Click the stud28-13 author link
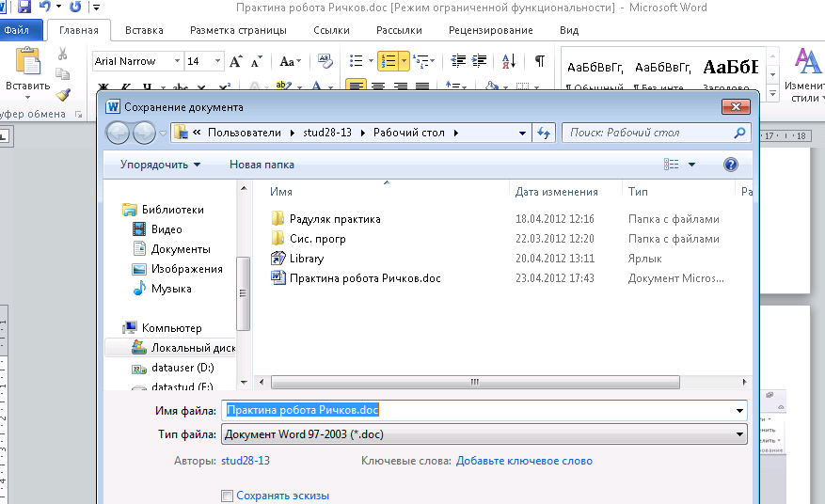 [x=246, y=461]
